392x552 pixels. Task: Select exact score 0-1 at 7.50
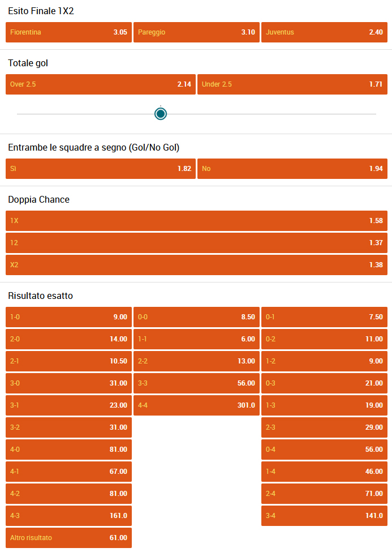pyautogui.click(x=324, y=317)
